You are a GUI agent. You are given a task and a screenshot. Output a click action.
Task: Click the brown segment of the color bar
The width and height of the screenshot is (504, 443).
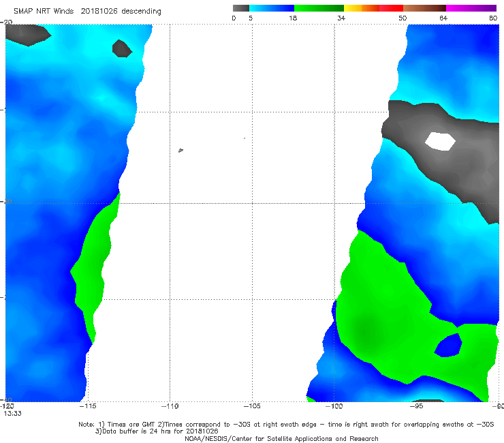click(424, 8)
